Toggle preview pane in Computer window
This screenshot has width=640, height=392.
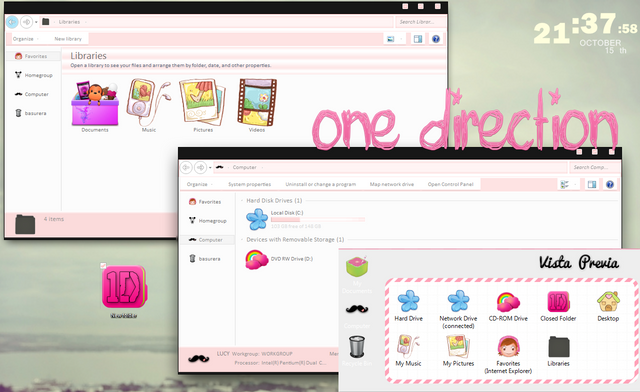point(591,185)
